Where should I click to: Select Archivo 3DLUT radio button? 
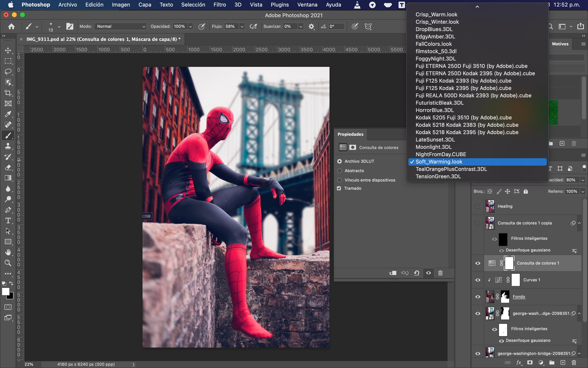tap(340, 161)
